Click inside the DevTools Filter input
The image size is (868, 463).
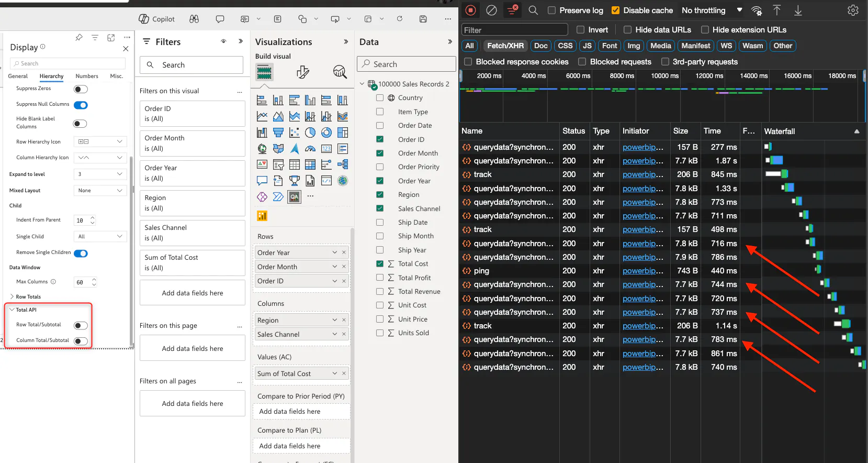click(514, 30)
